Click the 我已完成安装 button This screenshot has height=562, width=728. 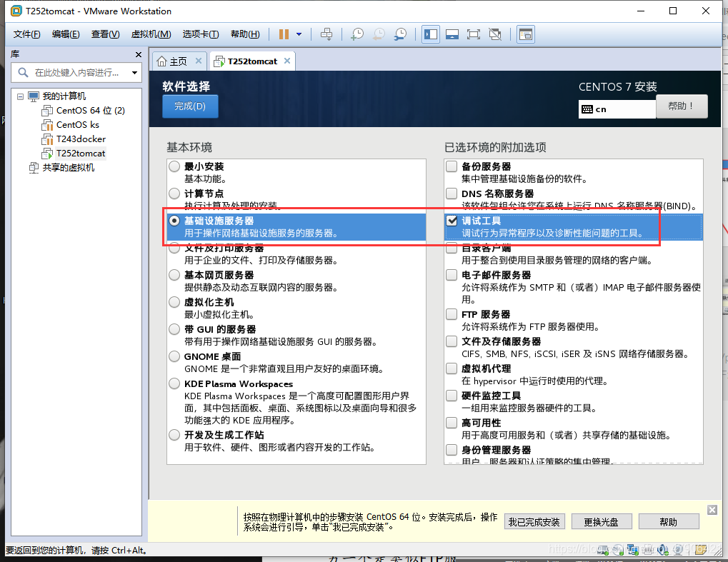(x=534, y=522)
